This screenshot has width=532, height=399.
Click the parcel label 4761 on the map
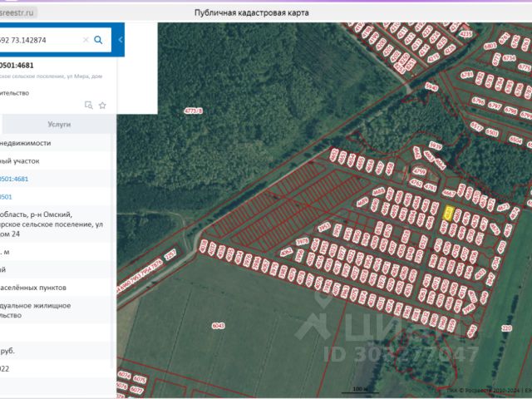(431, 187)
